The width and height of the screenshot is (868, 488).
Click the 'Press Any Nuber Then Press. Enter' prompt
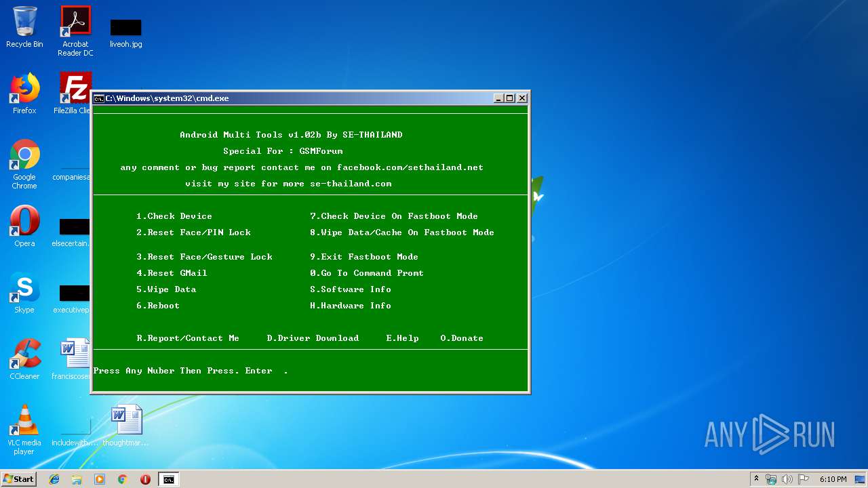pyautogui.click(x=183, y=371)
